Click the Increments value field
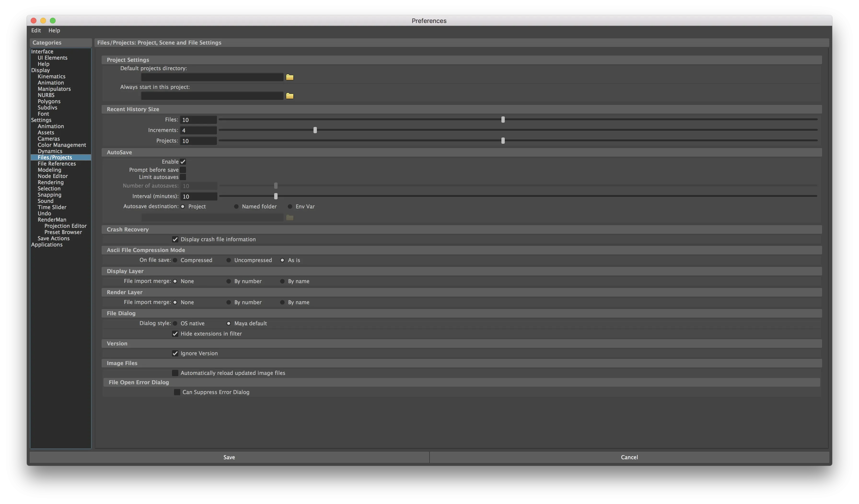 pos(198,131)
